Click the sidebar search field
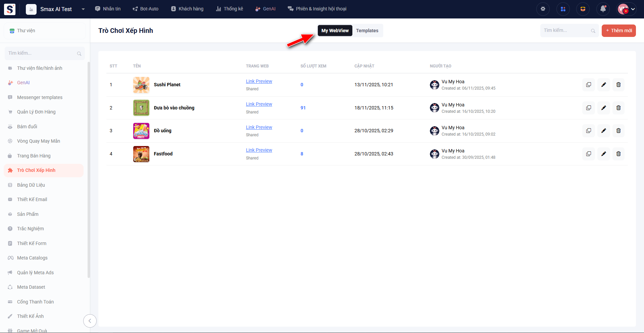This screenshot has width=644, height=333. click(42, 53)
